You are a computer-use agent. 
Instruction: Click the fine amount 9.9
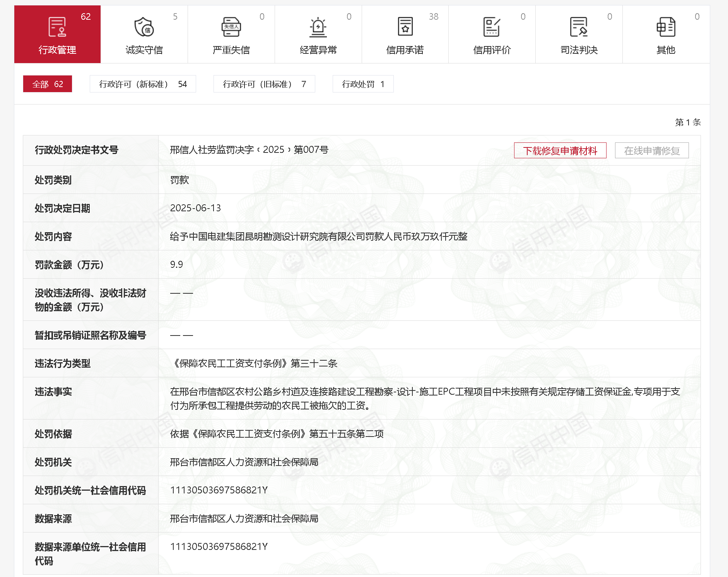tap(176, 265)
